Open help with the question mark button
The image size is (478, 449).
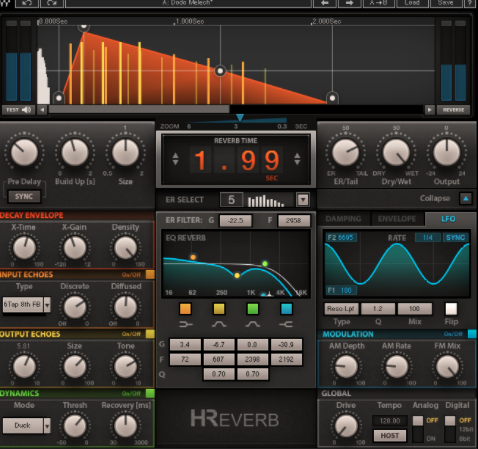click(470, 3)
